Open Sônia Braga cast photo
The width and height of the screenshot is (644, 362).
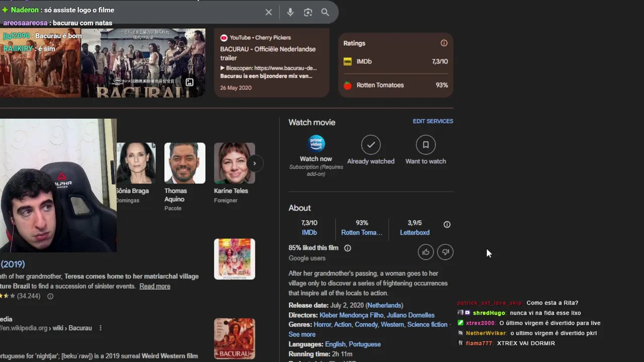pyautogui.click(x=136, y=163)
